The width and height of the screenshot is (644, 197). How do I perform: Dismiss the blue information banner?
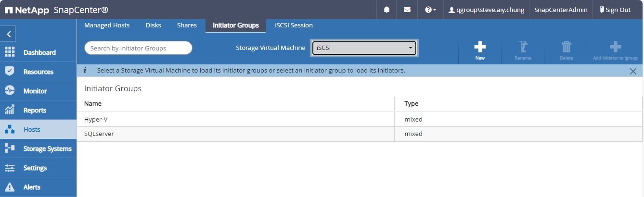coord(633,71)
